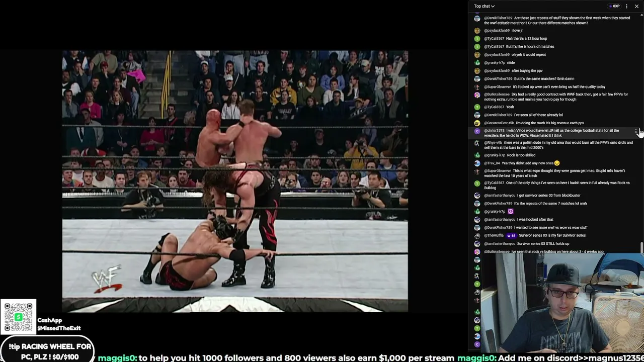Click grunky-k7p's avatar beside "Rock is too skilled"
This screenshot has height=362, width=644.
[477, 155]
